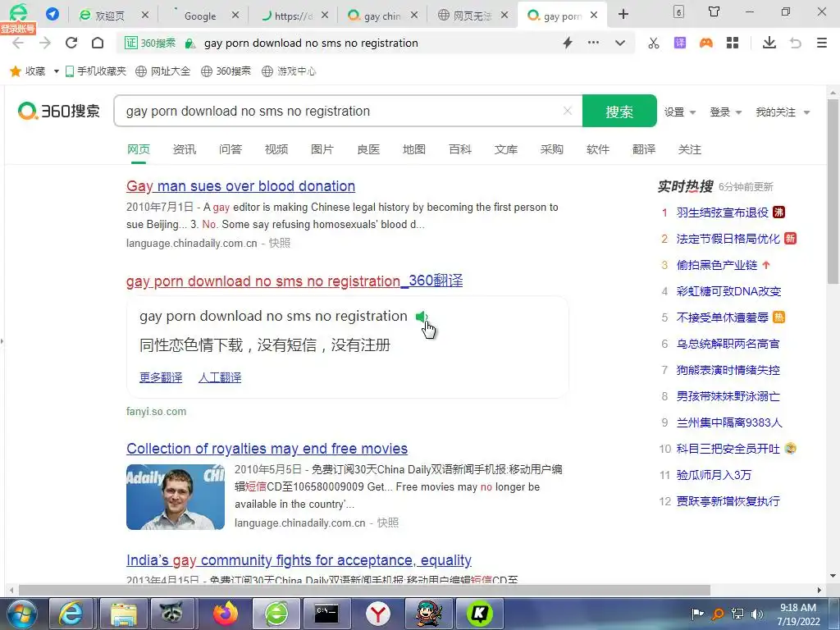Image resolution: width=840 pixels, height=630 pixels.
Task: Close the Google tab
Action: pyautogui.click(x=235, y=16)
